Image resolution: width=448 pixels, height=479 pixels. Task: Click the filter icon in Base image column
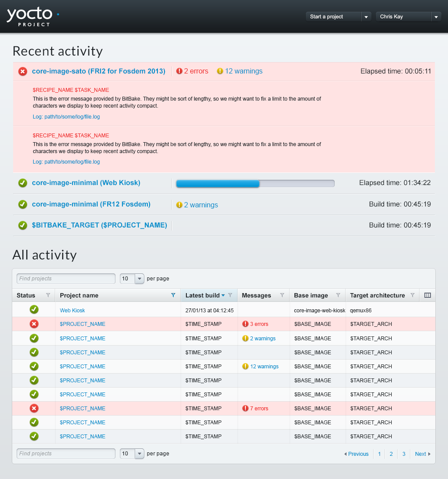pos(338,295)
